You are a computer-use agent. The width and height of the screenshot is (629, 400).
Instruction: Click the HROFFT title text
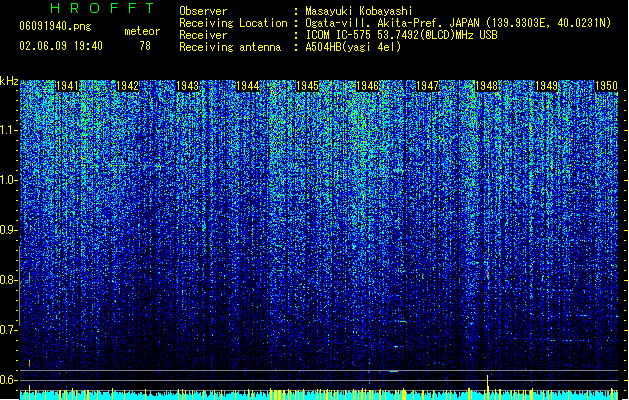(x=103, y=8)
